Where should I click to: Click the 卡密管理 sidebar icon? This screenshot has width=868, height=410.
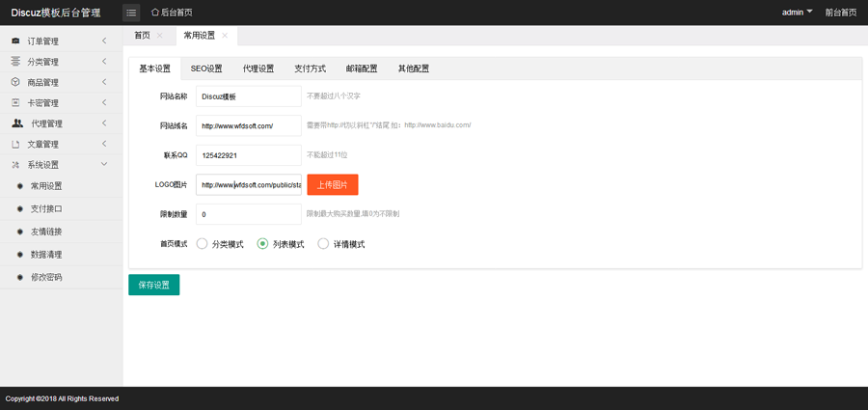(15, 102)
